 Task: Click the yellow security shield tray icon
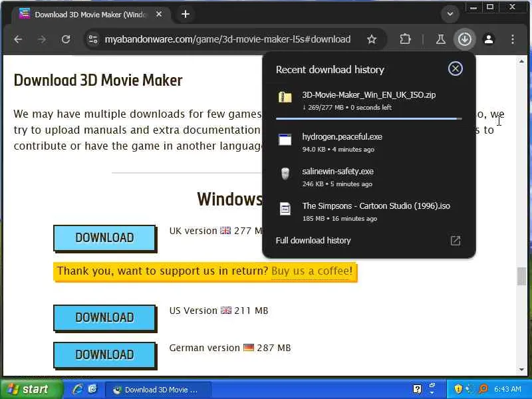[458, 389]
